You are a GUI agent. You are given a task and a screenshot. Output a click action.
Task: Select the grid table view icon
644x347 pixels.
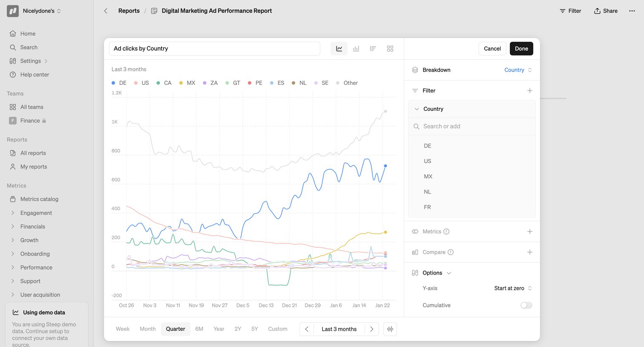pyautogui.click(x=390, y=49)
